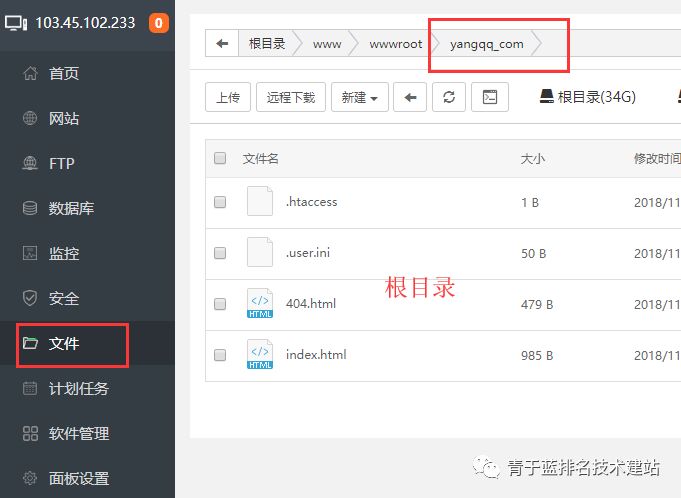The width and height of the screenshot is (681, 498).
Task: Click the monitor icon beside the server IP
Action: click(x=16, y=23)
